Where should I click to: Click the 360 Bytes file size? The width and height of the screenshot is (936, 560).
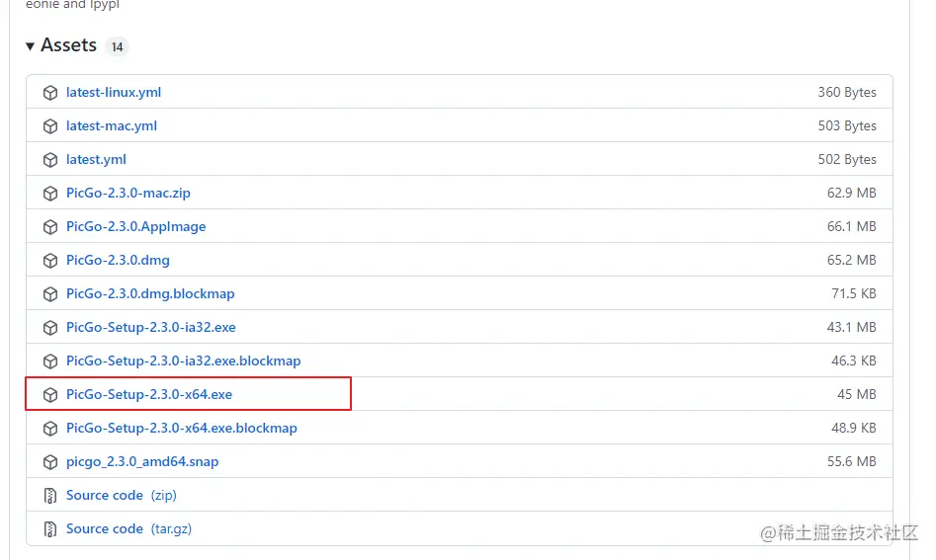coord(847,93)
